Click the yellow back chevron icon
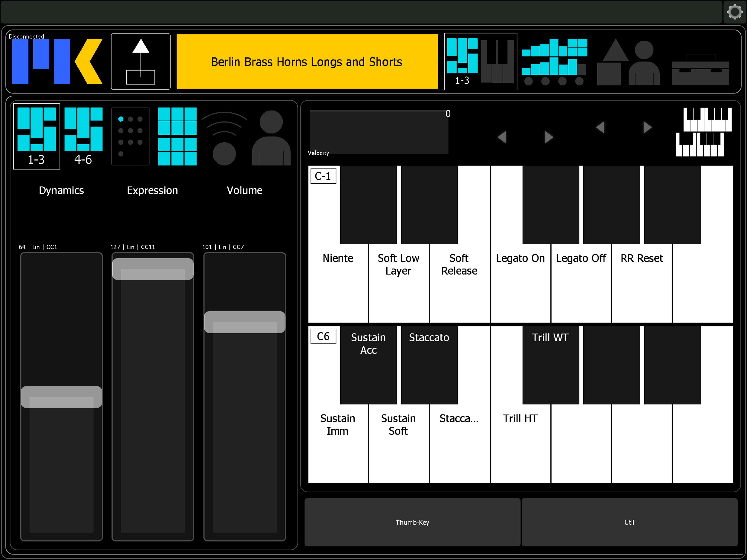The height and width of the screenshot is (560, 747). (x=89, y=62)
